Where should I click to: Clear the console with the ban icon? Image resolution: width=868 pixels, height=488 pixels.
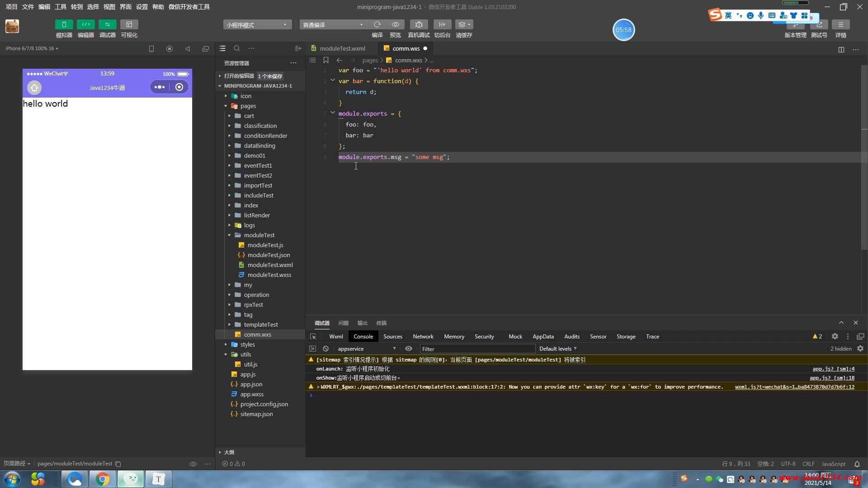pyautogui.click(x=325, y=348)
